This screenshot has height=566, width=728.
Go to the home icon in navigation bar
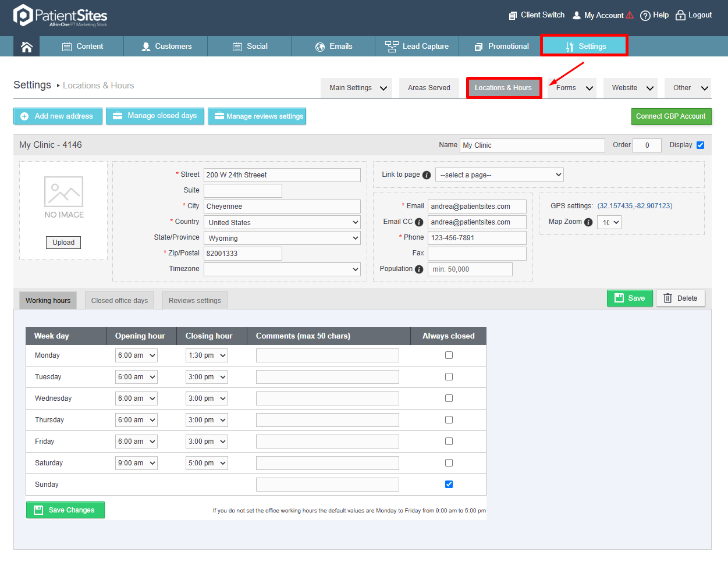click(27, 47)
